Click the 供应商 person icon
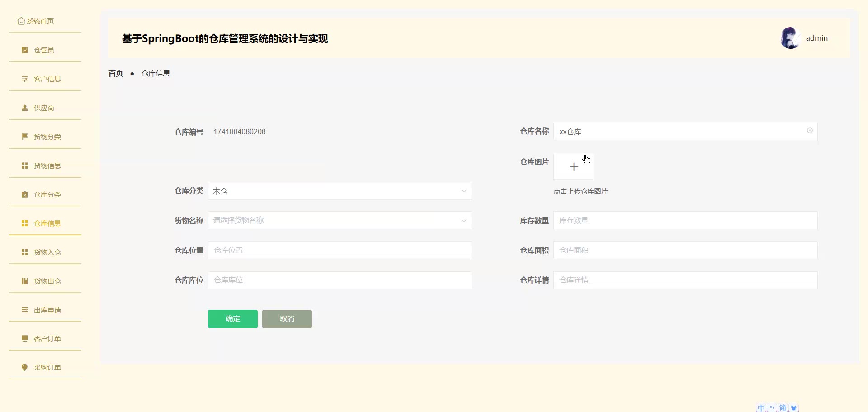This screenshot has width=868, height=412. [x=25, y=108]
